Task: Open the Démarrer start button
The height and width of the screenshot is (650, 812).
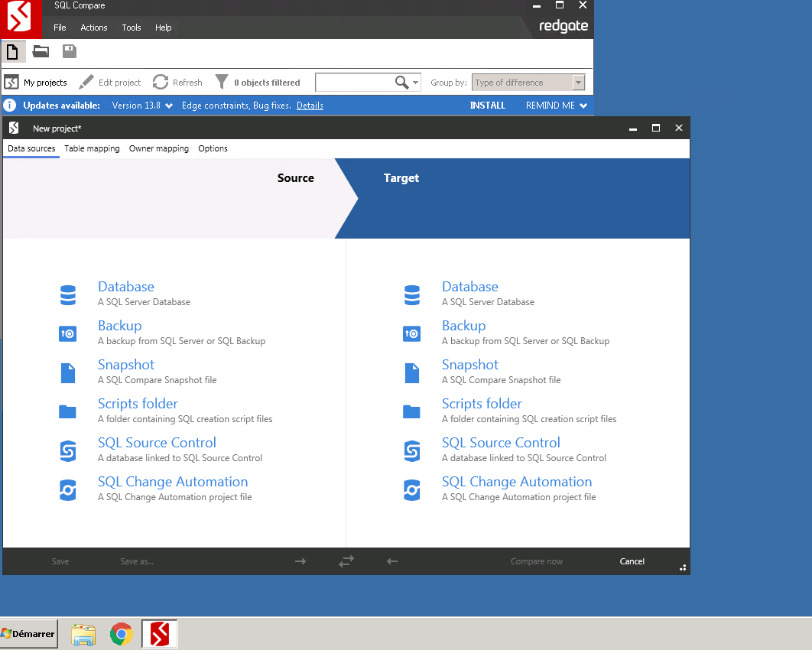Action: (x=29, y=633)
